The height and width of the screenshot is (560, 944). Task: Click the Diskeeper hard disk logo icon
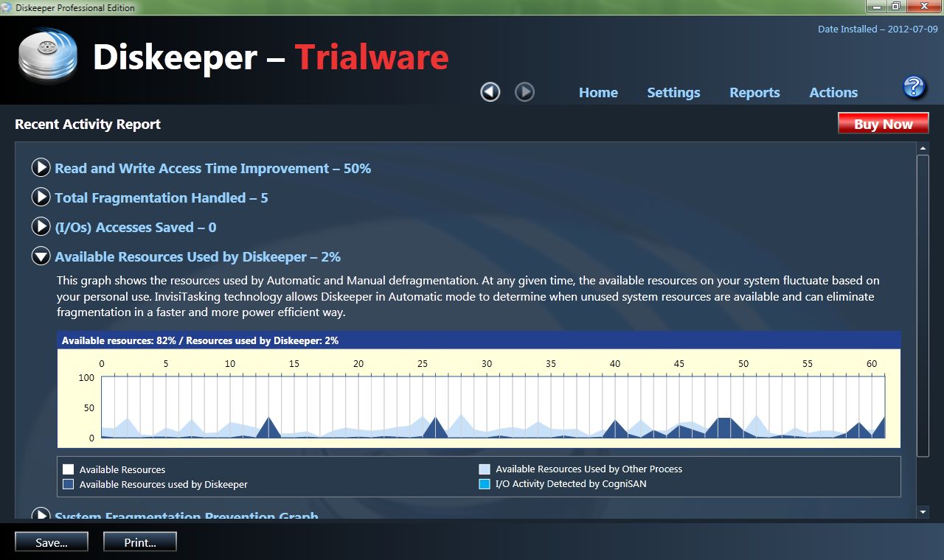tap(48, 55)
